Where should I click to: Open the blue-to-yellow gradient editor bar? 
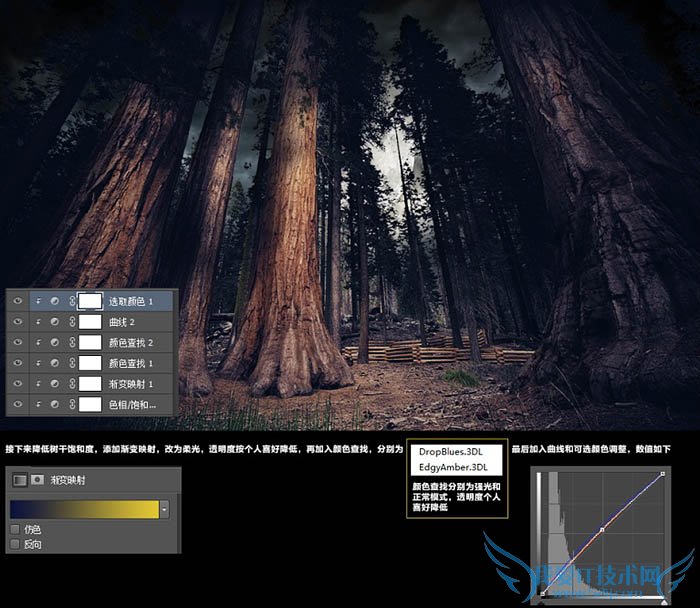(x=84, y=509)
